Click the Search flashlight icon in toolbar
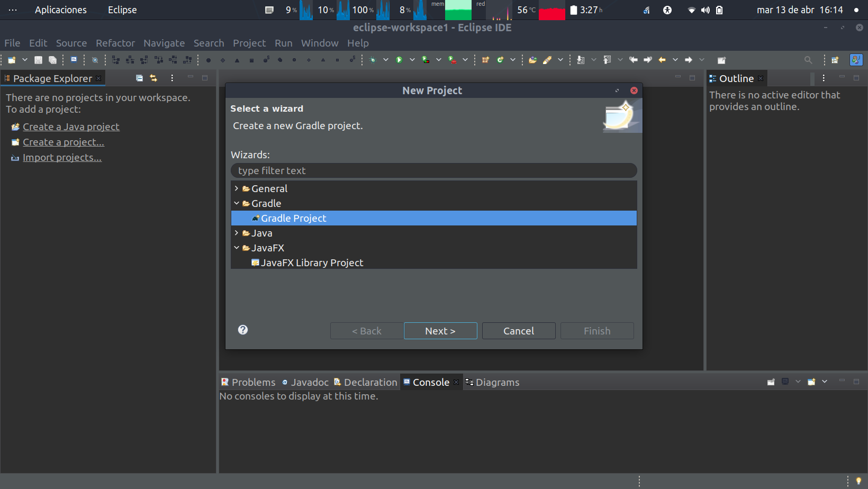 tap(547, 60)
